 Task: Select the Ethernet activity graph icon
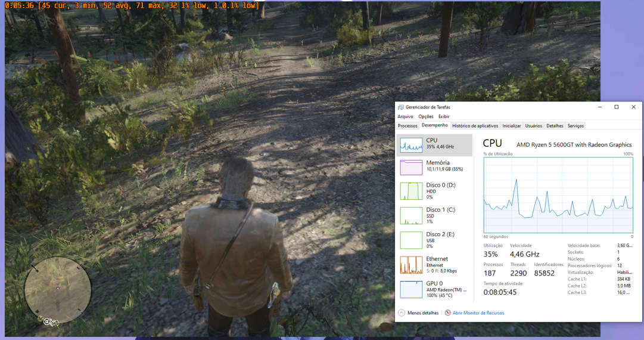[411, 265]
